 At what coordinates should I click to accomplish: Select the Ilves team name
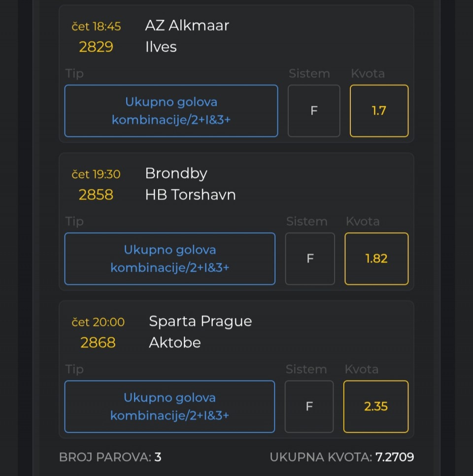point(161,47)
